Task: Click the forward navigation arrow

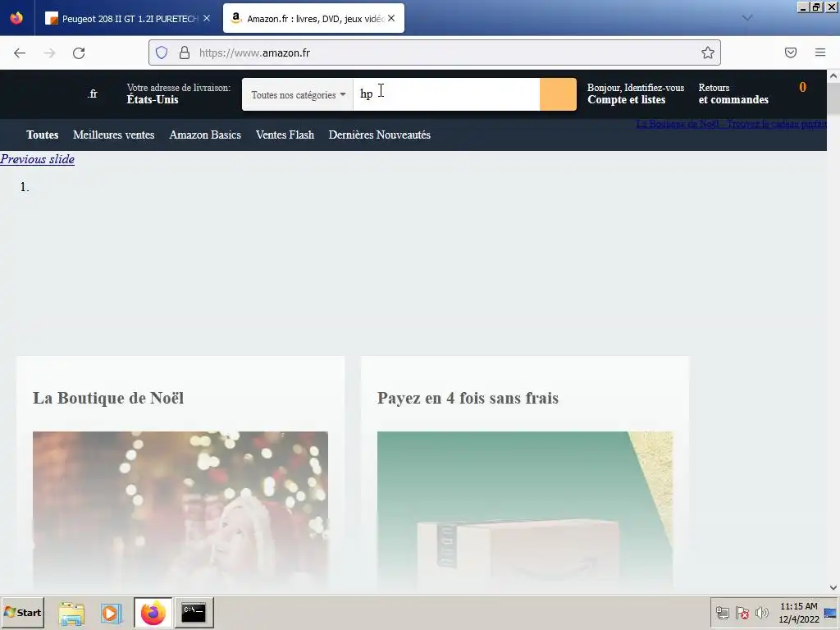Action: 49,53
